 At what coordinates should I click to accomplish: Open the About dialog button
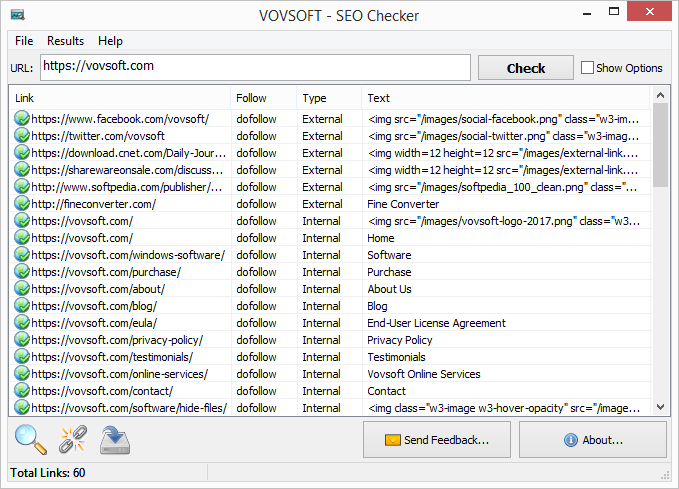593,440
